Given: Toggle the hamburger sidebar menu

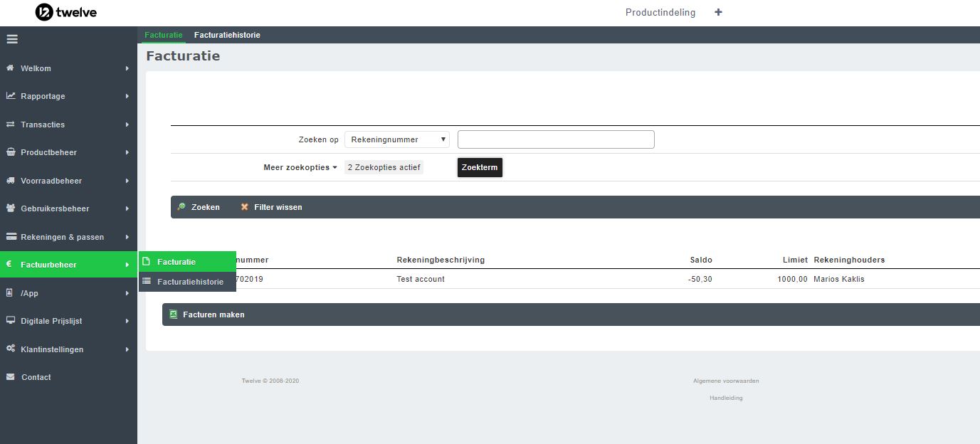Looking at the screenshot, I should 12,39.
